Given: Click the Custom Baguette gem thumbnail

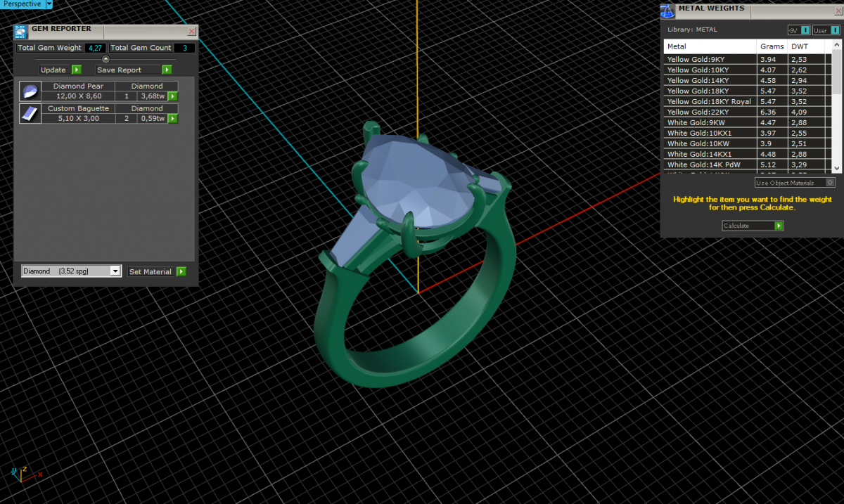Looking at the screenshot, I should [30, 114].
